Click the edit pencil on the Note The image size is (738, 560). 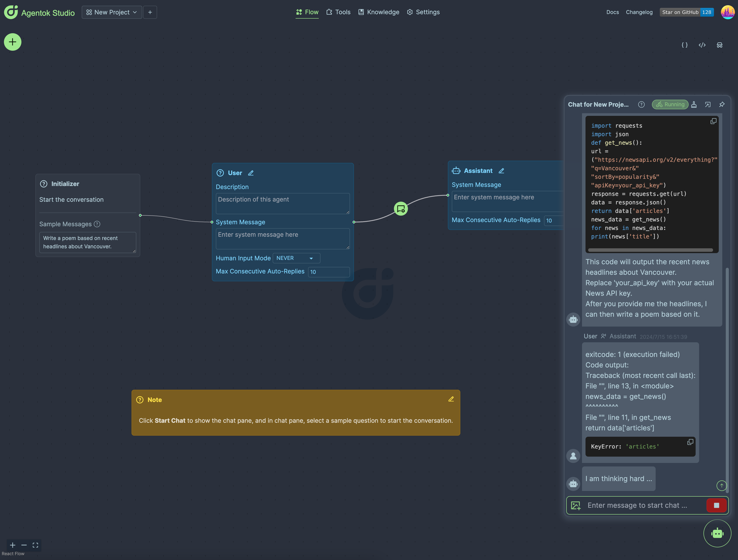(x=451, y=399)
